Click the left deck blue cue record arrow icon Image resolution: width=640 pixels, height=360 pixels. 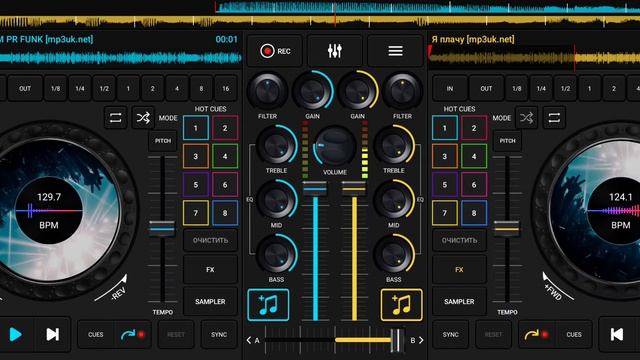coord(133,334)
